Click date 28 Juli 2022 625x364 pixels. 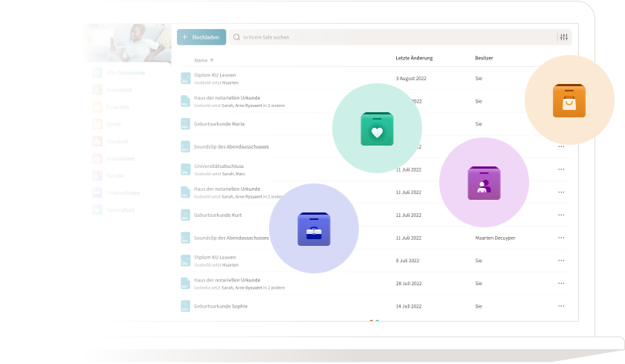point(408,284)
